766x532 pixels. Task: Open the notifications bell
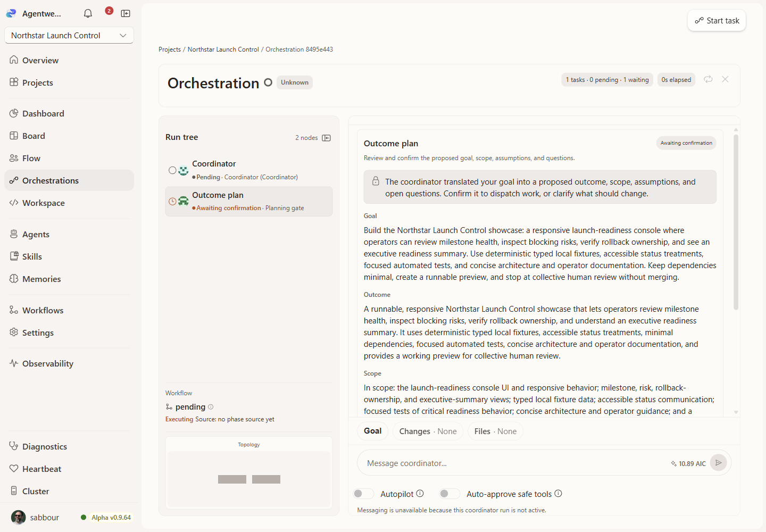click(x=88, y=13)
